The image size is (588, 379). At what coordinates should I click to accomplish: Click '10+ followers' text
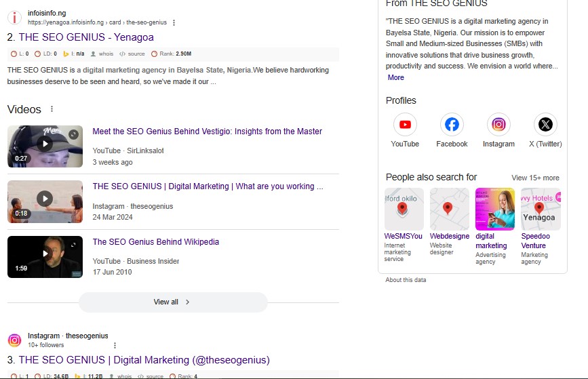[x=45, y=345]
